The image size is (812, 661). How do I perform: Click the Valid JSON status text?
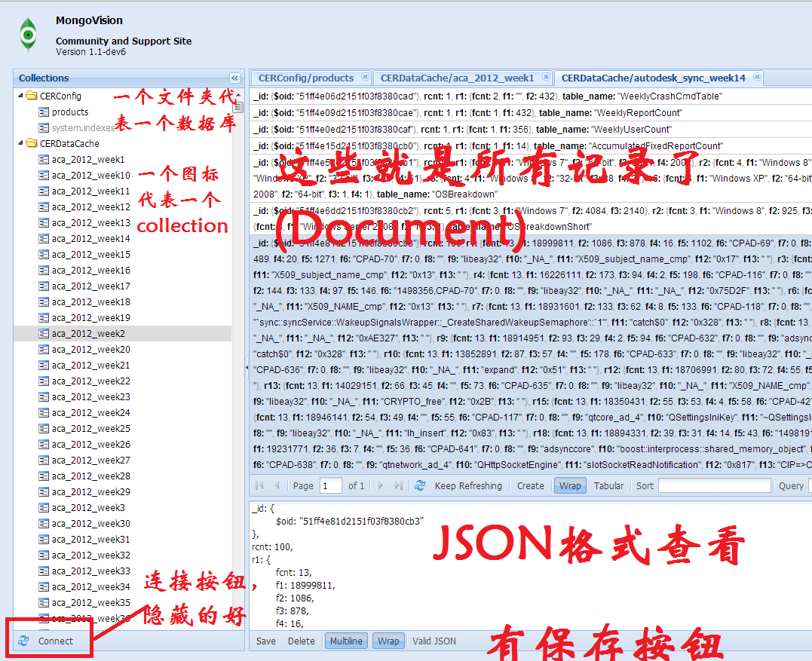click(434, 641)
